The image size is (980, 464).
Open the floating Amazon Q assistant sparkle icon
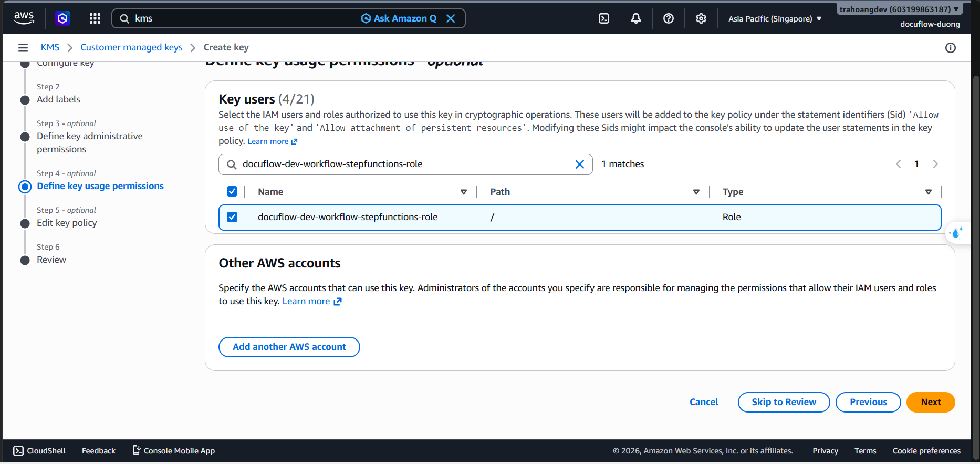956,233
